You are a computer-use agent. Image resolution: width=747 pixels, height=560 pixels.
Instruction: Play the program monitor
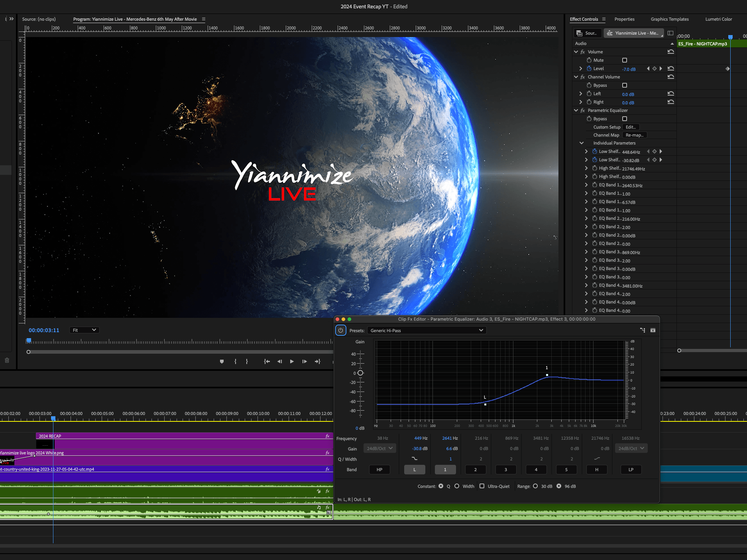tap(292, 361)
